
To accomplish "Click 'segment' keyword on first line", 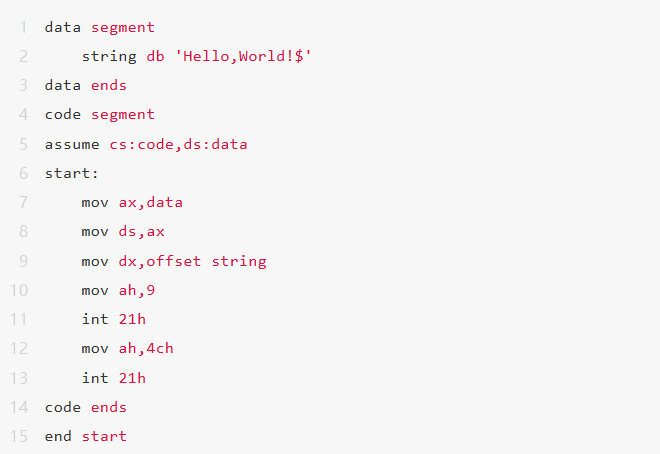I will click(123, 27).
